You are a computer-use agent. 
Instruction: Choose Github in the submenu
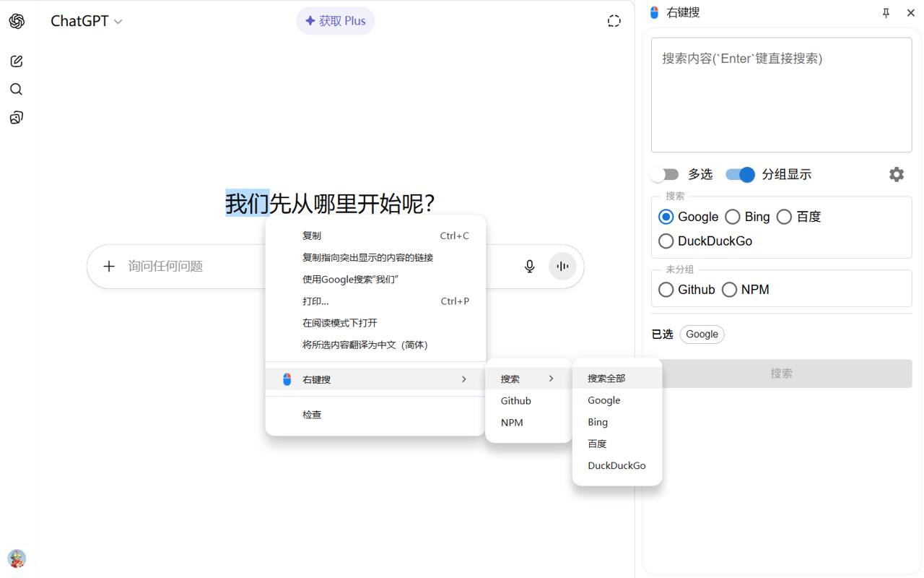tap(529, 400)
